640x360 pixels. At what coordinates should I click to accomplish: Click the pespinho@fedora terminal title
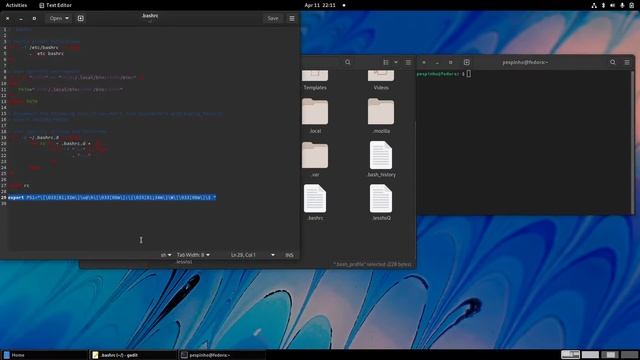tap(525, 62)
